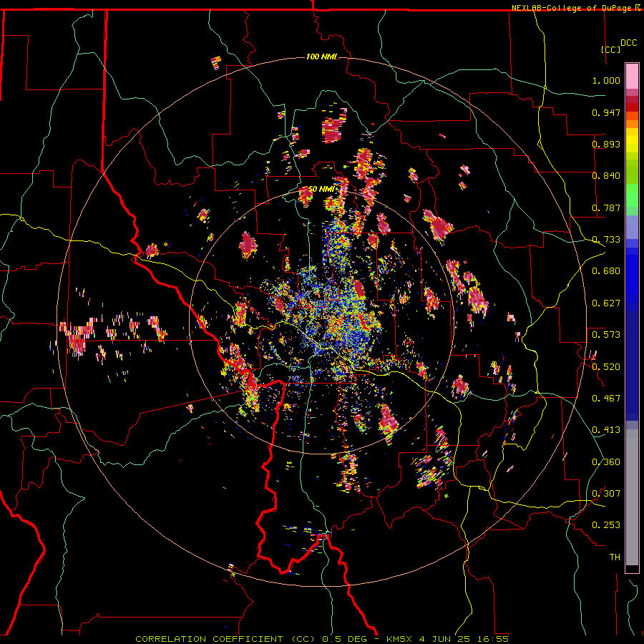The image size is (644, 644).
Task: Click the DCC legend title
Action: coord(628,43)
